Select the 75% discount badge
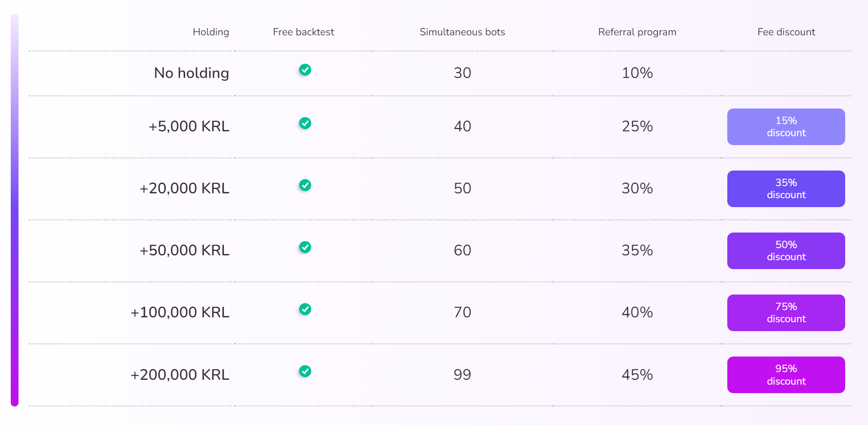The image size is (868, 425). pos(786,313)
